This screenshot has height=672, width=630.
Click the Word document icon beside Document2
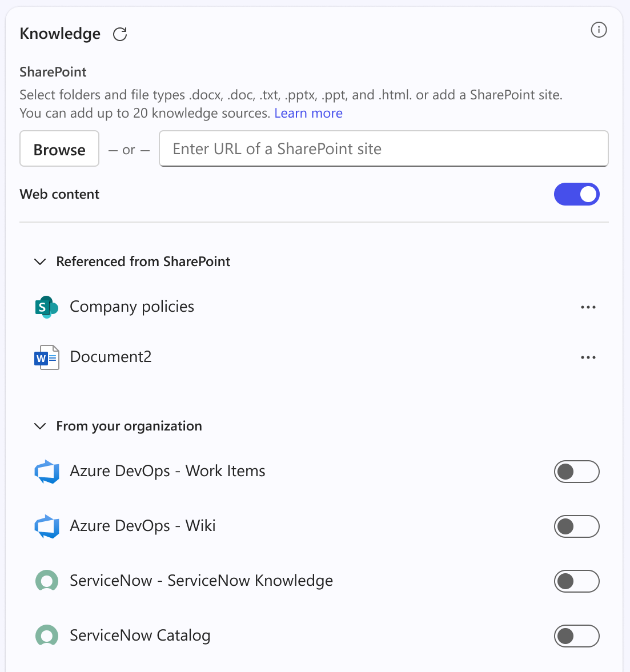(x=47, y=357)
